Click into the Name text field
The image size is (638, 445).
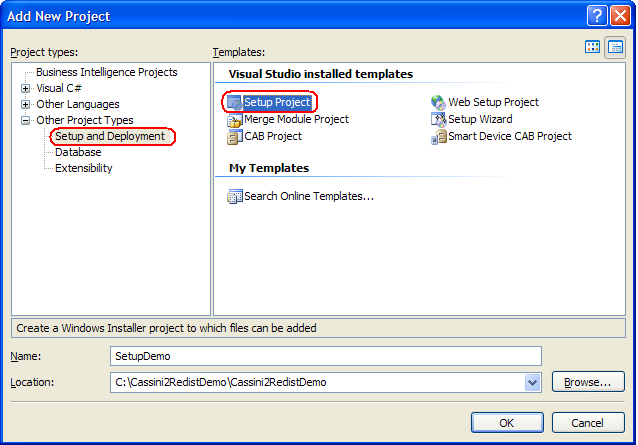pos(326,356)
